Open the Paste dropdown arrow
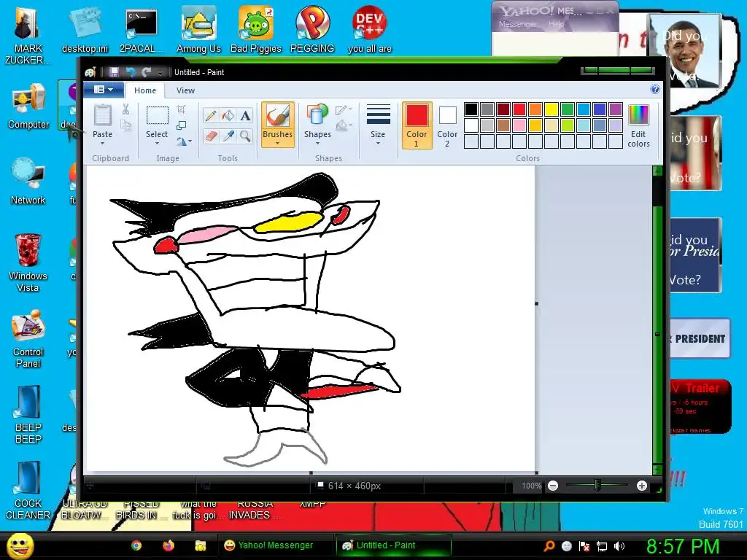This screenshot has width=747, height=560. 102,143
